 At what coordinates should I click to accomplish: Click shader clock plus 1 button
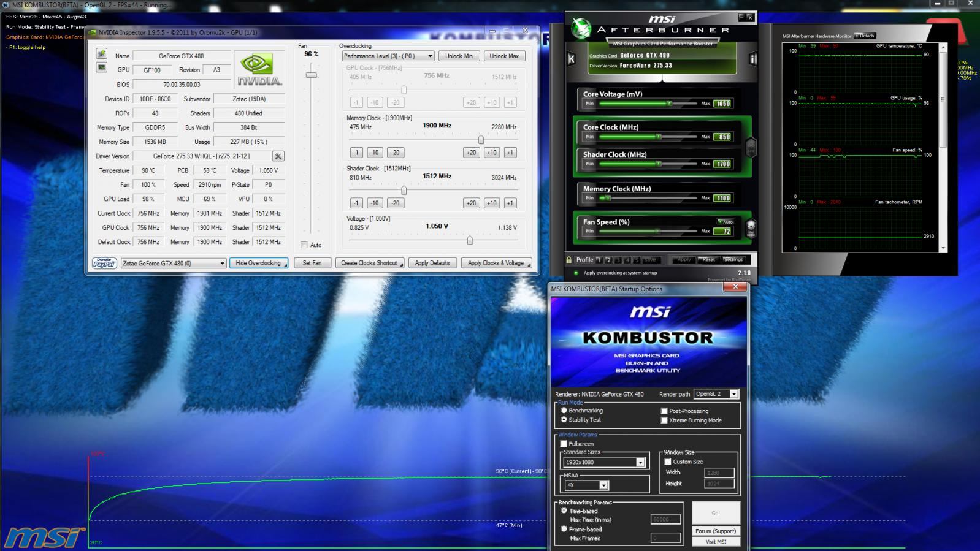click(510, 203)
